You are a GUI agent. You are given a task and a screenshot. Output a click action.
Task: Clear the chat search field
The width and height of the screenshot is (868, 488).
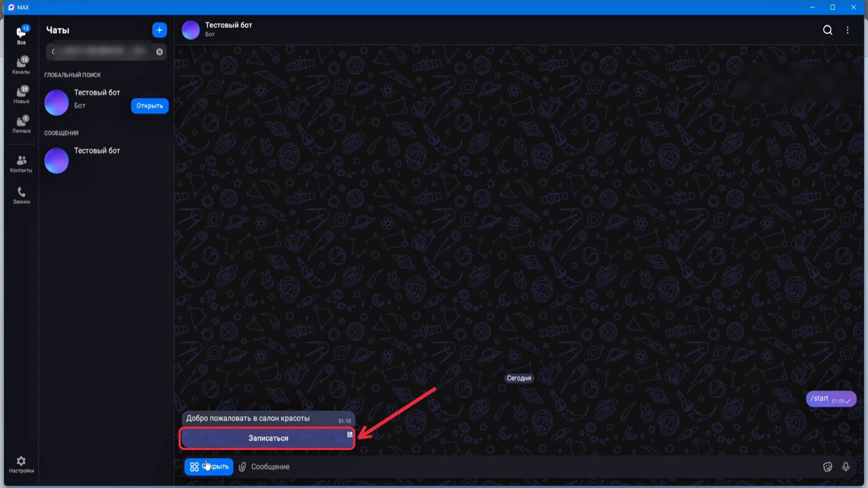pyautogui.click(x=160, y=52)
